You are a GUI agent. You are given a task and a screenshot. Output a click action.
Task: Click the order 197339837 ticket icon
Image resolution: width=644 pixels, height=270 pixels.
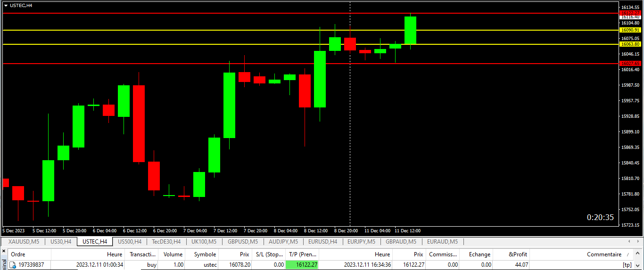coord(13,265)
